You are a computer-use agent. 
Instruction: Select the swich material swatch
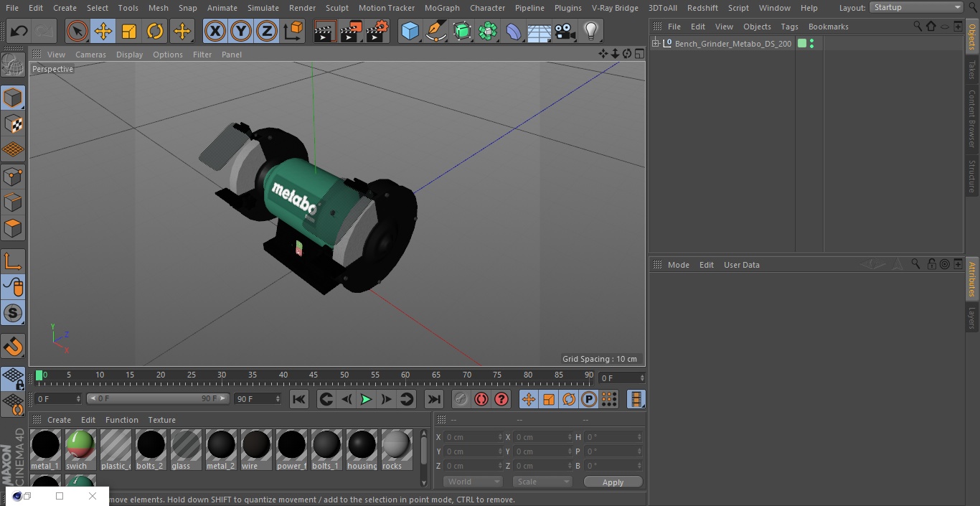[80, 446]
